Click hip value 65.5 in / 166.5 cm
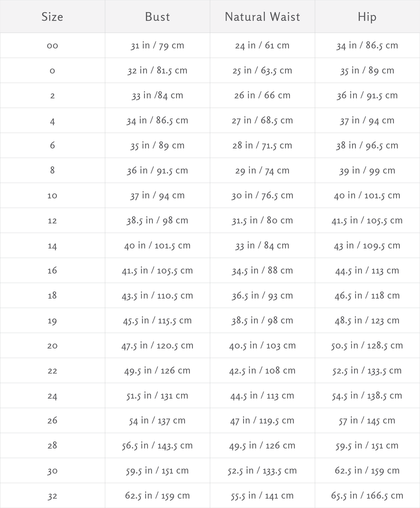Viewport: 420px width, 508px height. click(x=367, y=495)
